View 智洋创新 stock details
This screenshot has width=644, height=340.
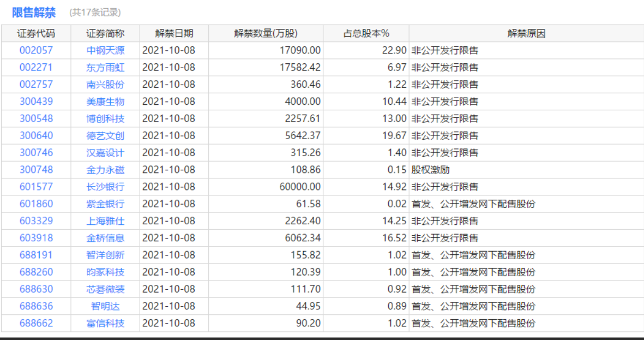click(x=105, y=255)
